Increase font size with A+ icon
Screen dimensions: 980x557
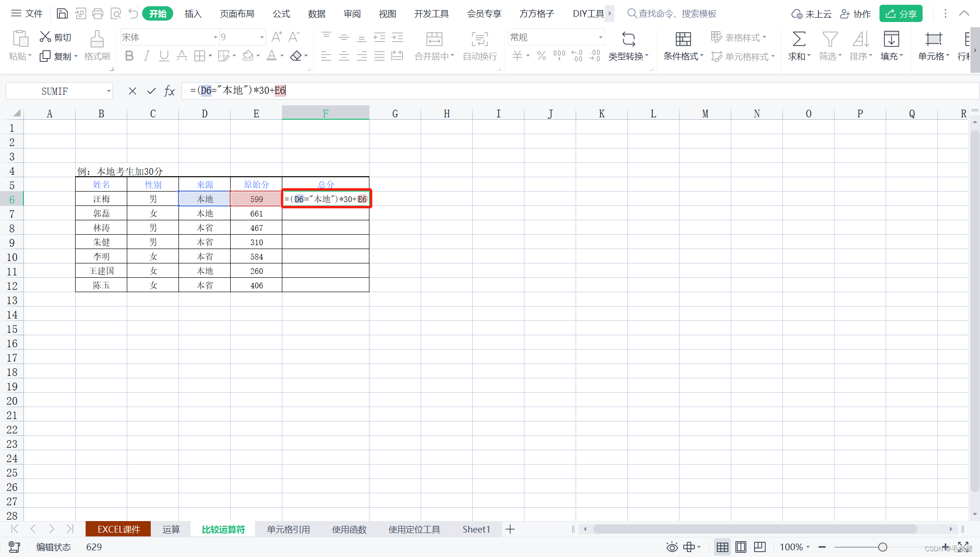point(277,37)
